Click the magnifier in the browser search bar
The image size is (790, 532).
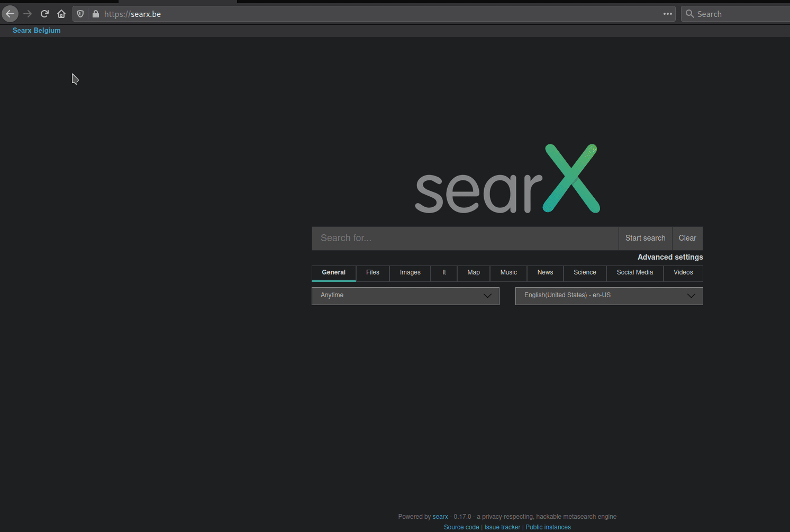point(689,14)
